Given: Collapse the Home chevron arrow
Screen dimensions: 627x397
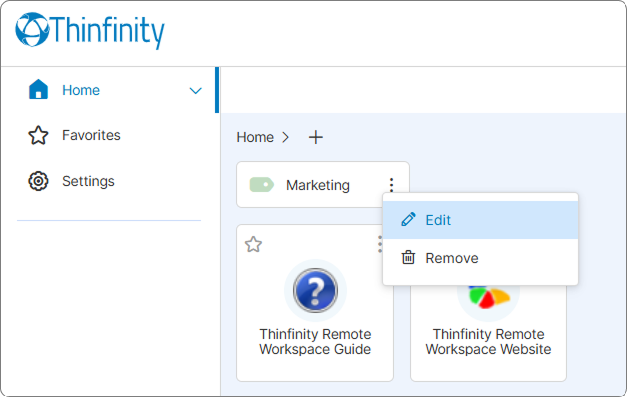Looking at the screenshot, I should click(x=195, y=91).
